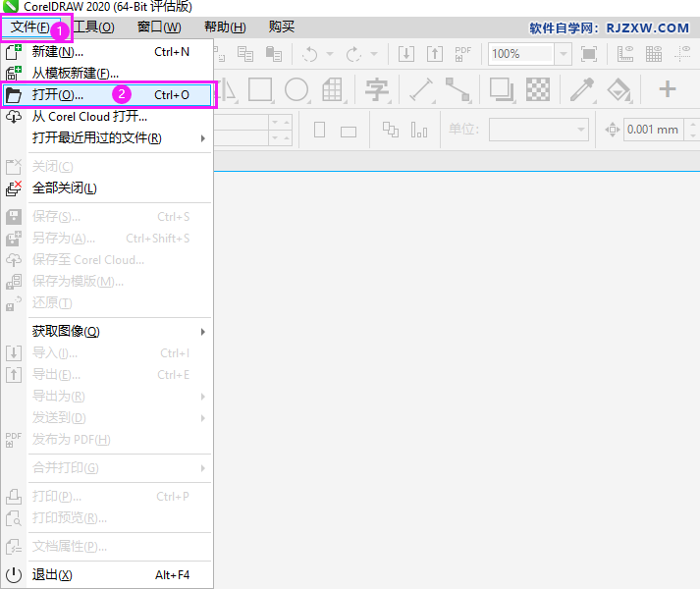Click the nudge distance stepper arrows
Viewport: 700px width, 589px height.
[x=692, y=130]
